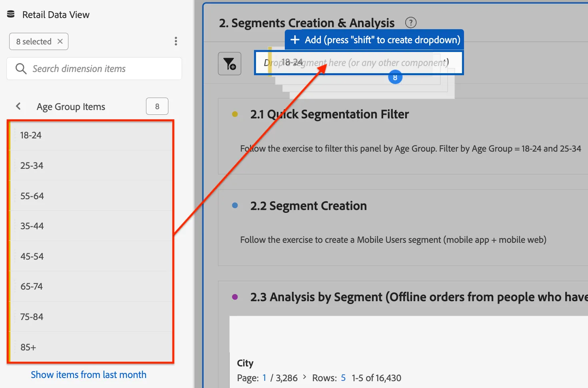Select the 35-44 age group item
588x388 pixels.
(91, 226)
